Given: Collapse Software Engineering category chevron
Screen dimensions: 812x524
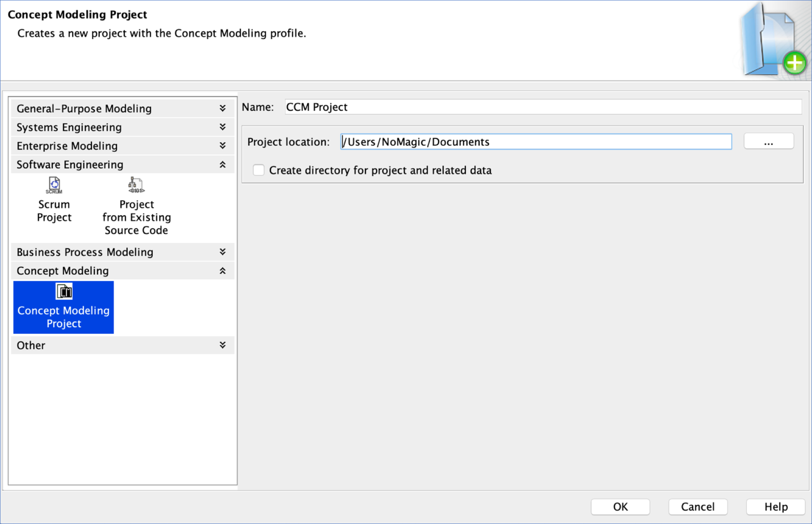Looking at the screenshot, I should [223, 165].
